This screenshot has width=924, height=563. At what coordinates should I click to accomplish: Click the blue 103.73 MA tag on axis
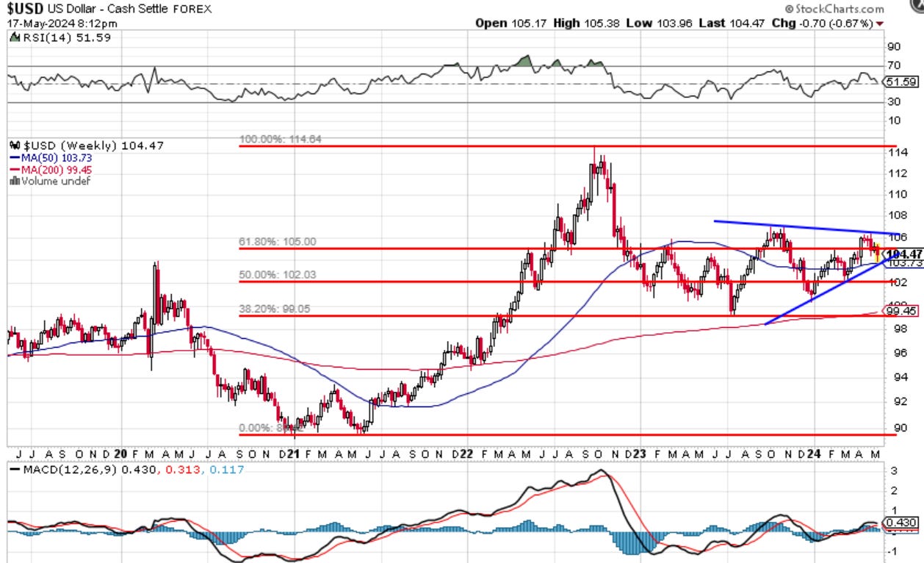point(903,262)
